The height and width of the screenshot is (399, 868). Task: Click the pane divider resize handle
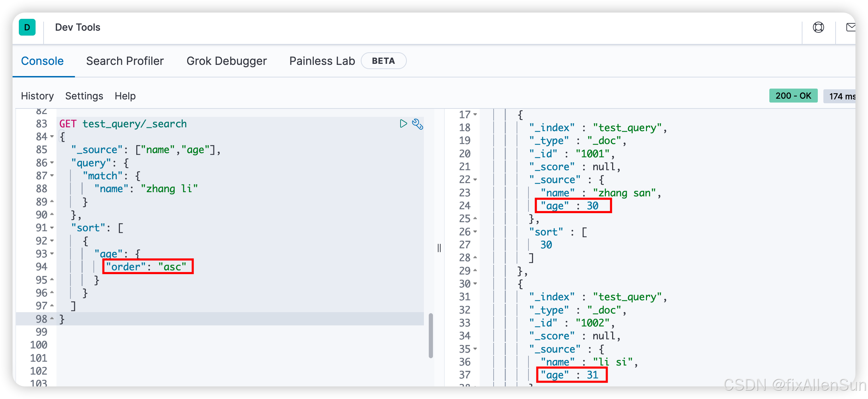(439, 248)
